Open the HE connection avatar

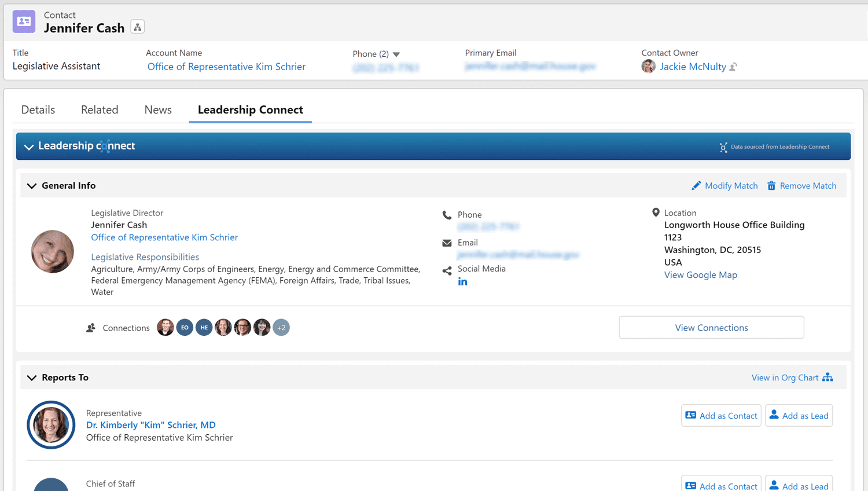pos(204,328)
